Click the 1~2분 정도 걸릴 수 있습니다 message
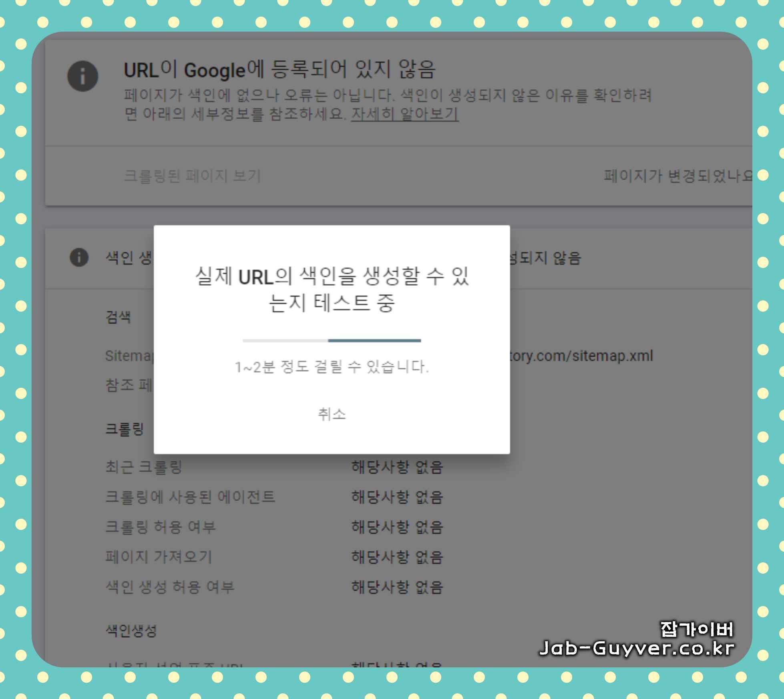The width and height of the screenshot is (784, 699). 332,367
